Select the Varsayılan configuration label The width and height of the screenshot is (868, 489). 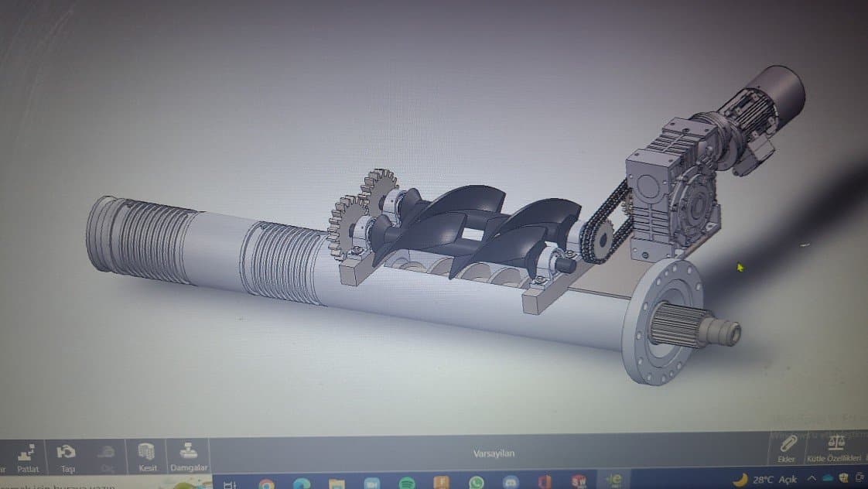point(494,453)
